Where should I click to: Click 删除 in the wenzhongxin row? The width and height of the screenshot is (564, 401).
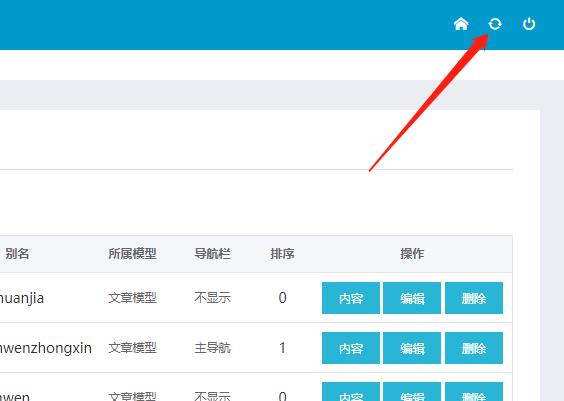[474, 348]
